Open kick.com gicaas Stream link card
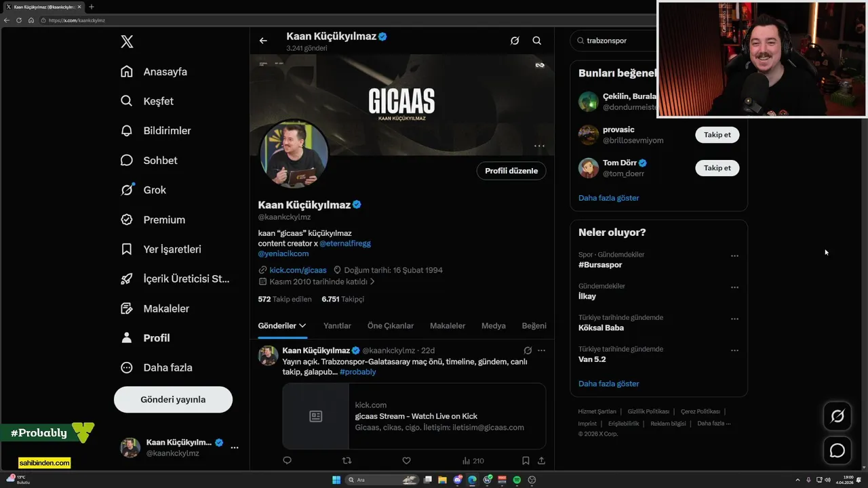Viewport: 868px width, 488px height. 414,416
